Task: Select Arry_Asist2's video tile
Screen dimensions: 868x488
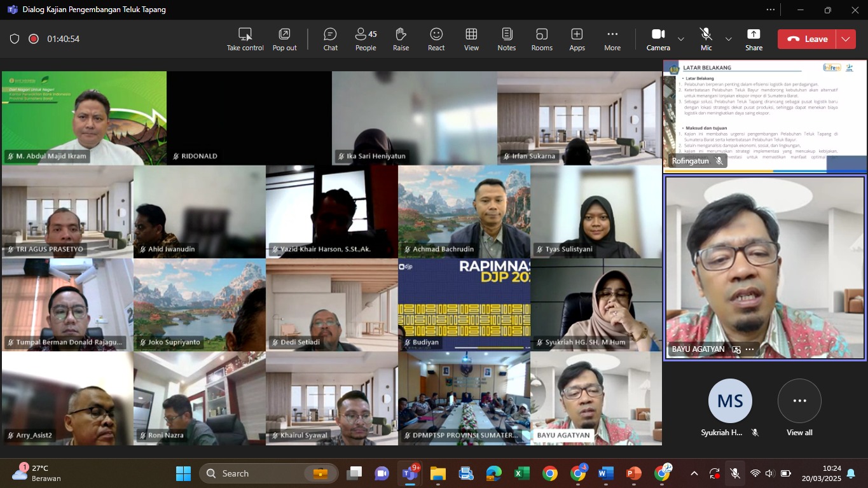Action: [67, 398]
